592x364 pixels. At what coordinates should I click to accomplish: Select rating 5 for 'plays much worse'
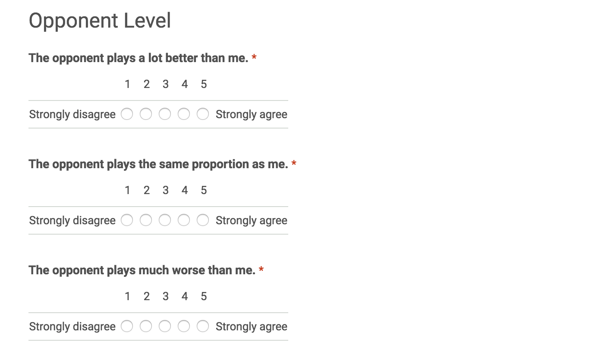(203, 326)
